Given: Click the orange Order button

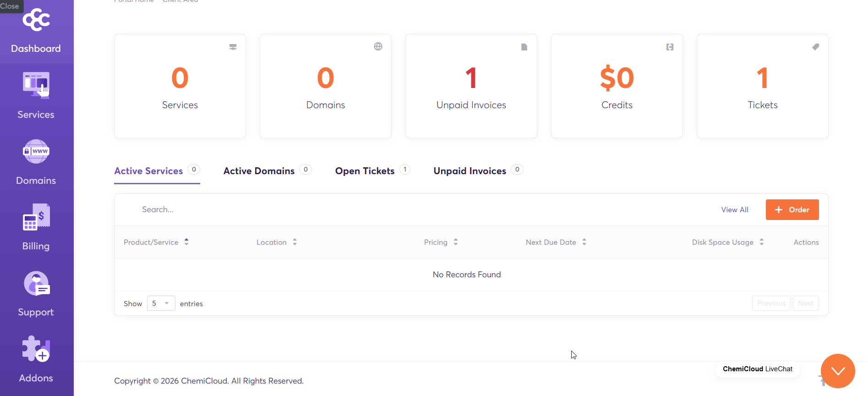Looking at the screenshot, I should coord(792,209).
